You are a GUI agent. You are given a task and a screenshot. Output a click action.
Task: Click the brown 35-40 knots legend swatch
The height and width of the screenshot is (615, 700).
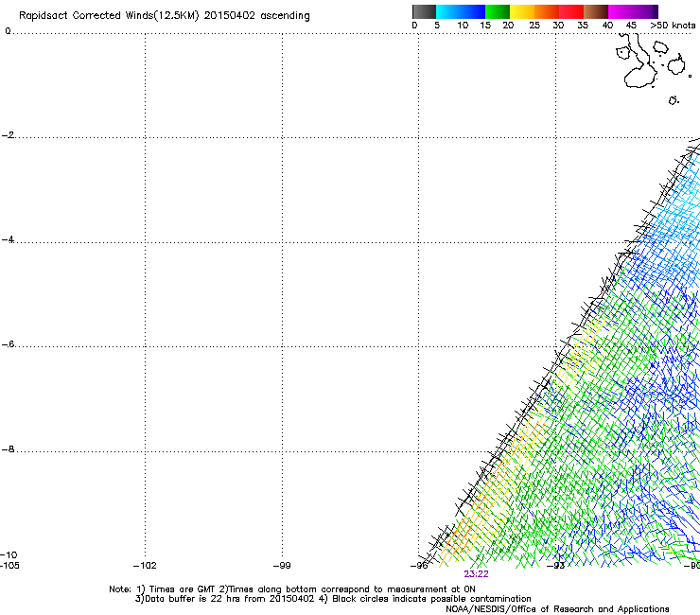coord(596,11)
